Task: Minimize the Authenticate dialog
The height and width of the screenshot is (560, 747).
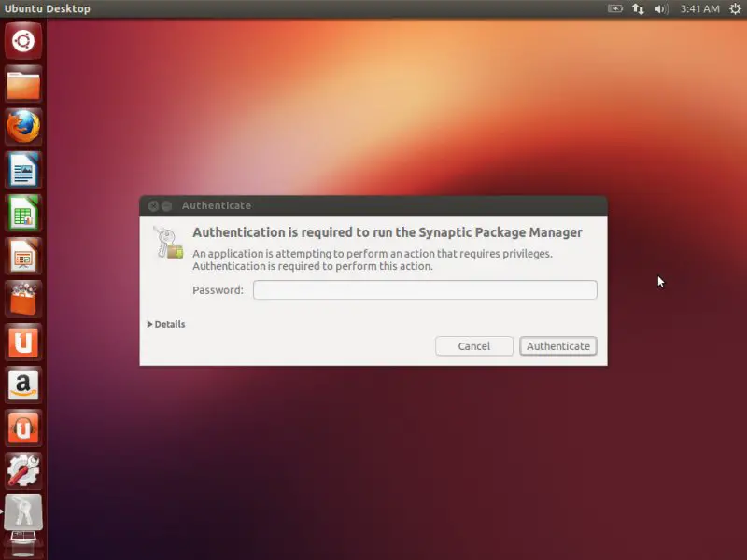Action: coord(166,205)
